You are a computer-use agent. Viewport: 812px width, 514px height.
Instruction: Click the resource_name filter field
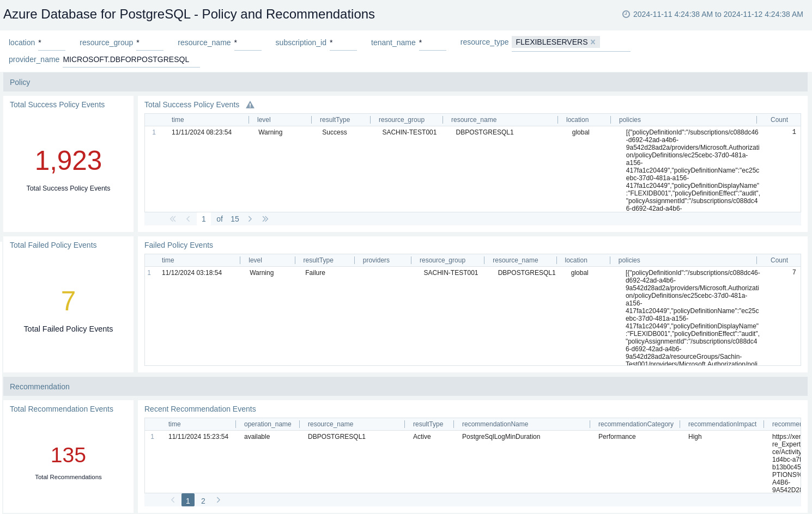(x=248, y=42)
